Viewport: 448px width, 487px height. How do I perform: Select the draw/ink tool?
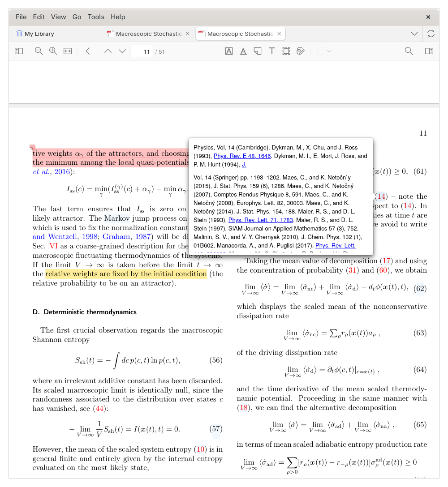pyautogui.click(x=300, y=51)
